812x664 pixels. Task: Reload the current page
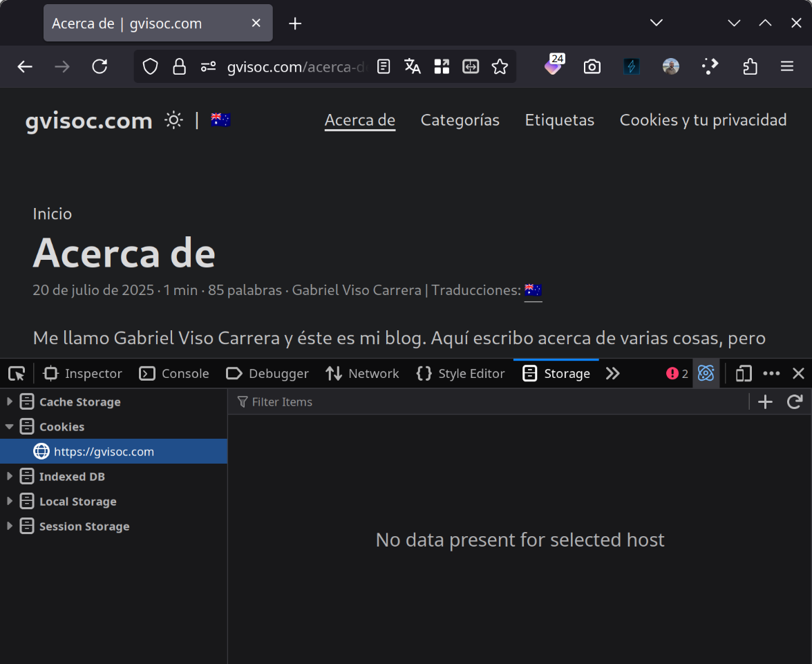[x=100, y=67]
